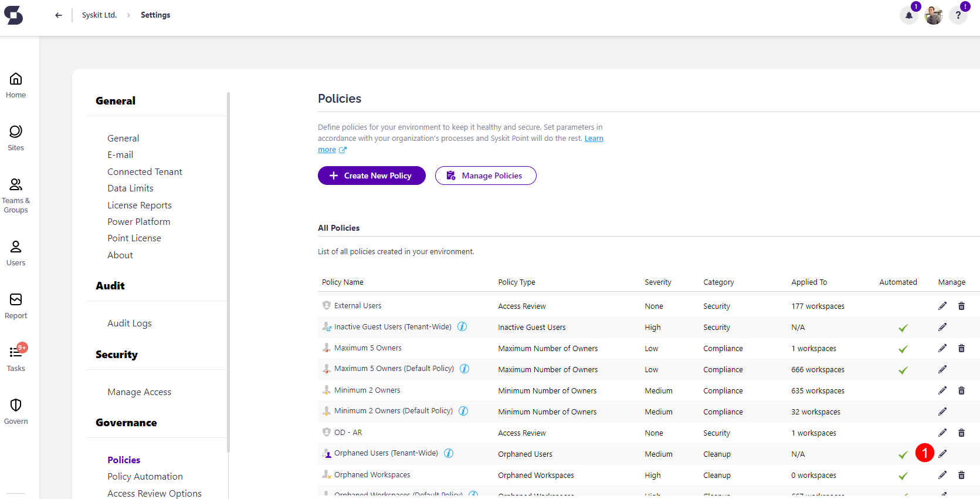Edit the External Users policy
Viewport: 980px width, 499px height.
coord(942,306)
